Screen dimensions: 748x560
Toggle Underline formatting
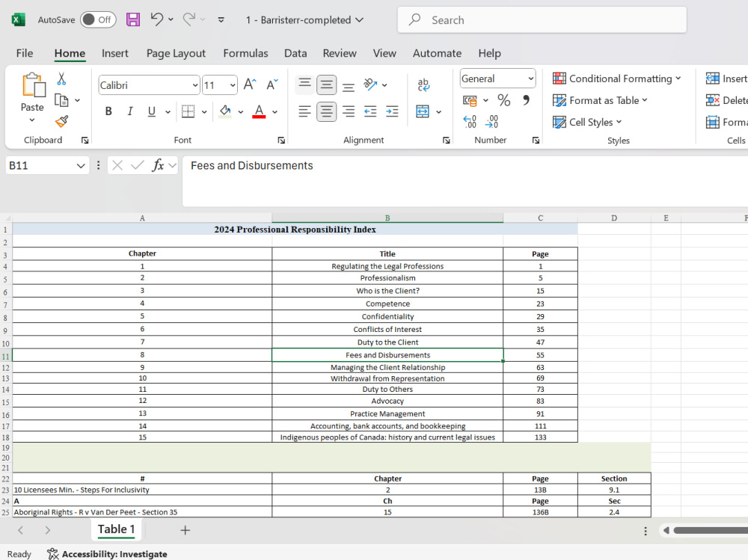pyautogui.click(x=152, y=111)
